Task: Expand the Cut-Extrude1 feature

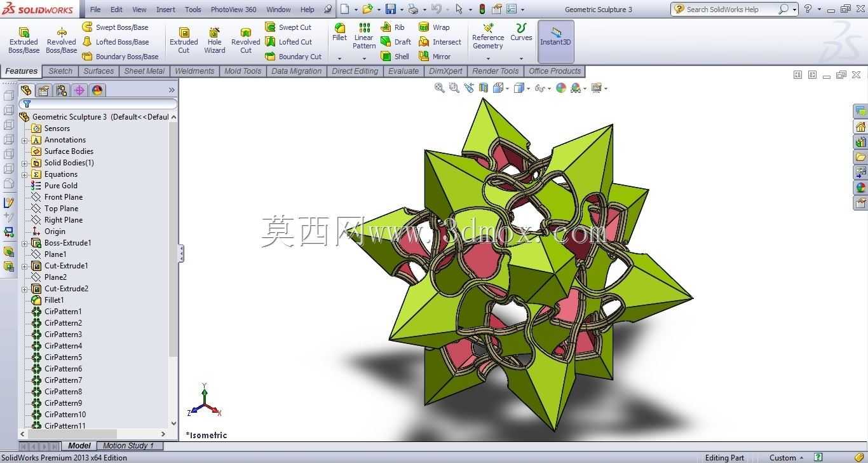Action: coord(25,266)
